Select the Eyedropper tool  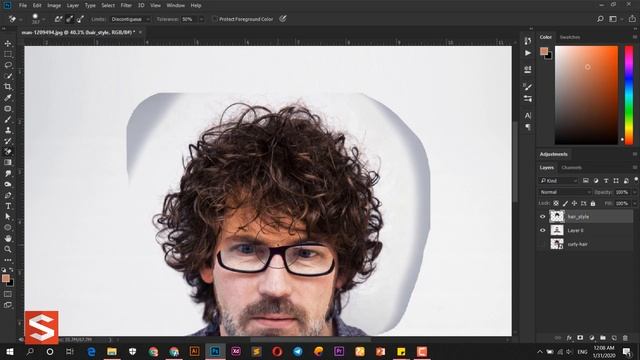[8, 98]
